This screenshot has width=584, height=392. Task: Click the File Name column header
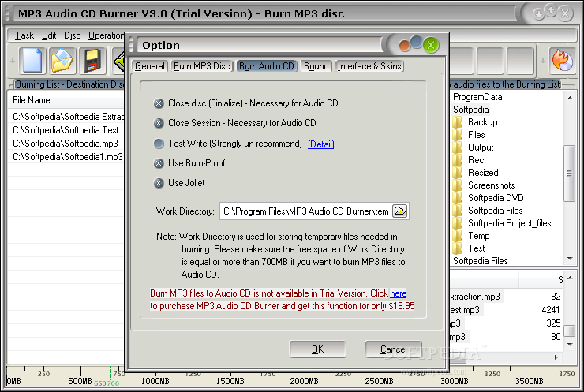tap(66, 100)
